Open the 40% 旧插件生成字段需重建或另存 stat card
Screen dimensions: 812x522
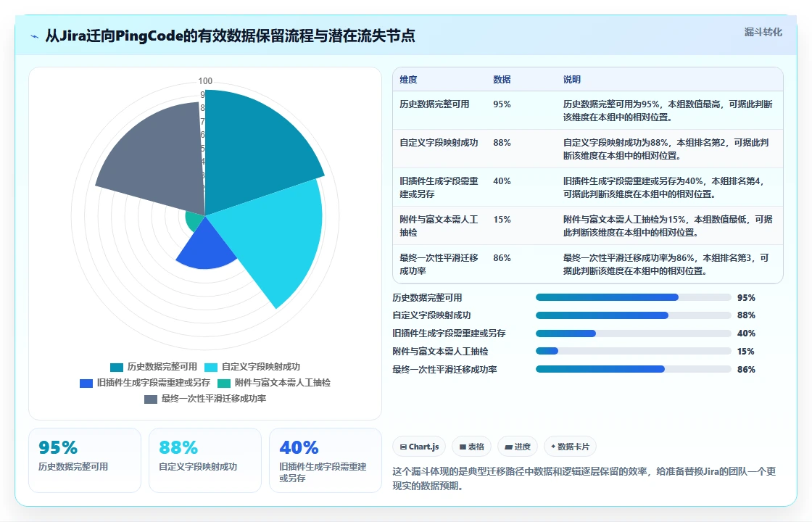326,460
